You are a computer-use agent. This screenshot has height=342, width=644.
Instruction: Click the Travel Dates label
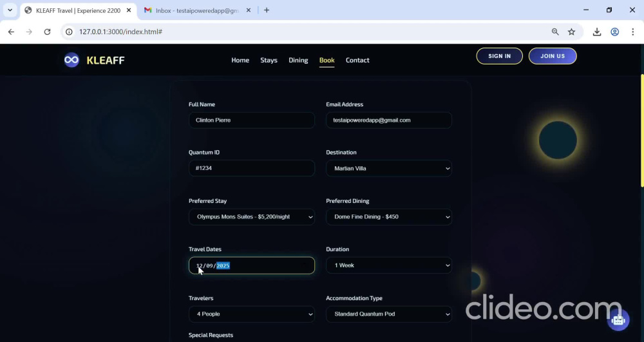[x=205, y=249]
